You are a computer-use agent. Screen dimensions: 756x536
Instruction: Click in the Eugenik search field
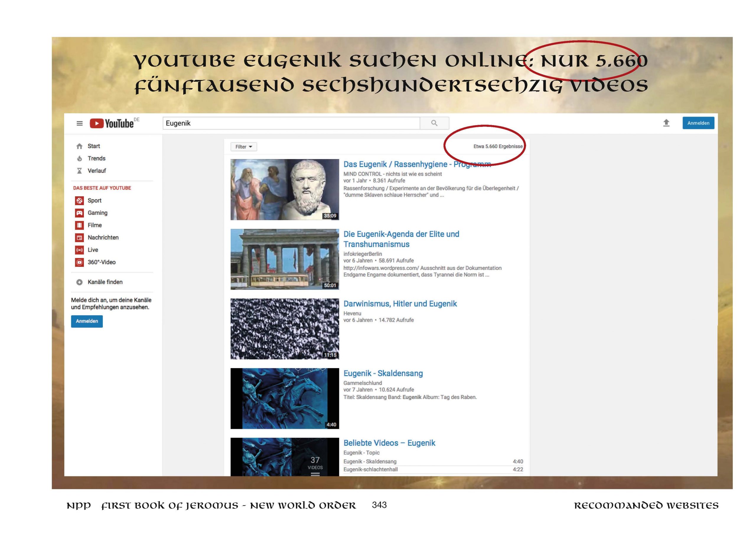tap(291, 123)
